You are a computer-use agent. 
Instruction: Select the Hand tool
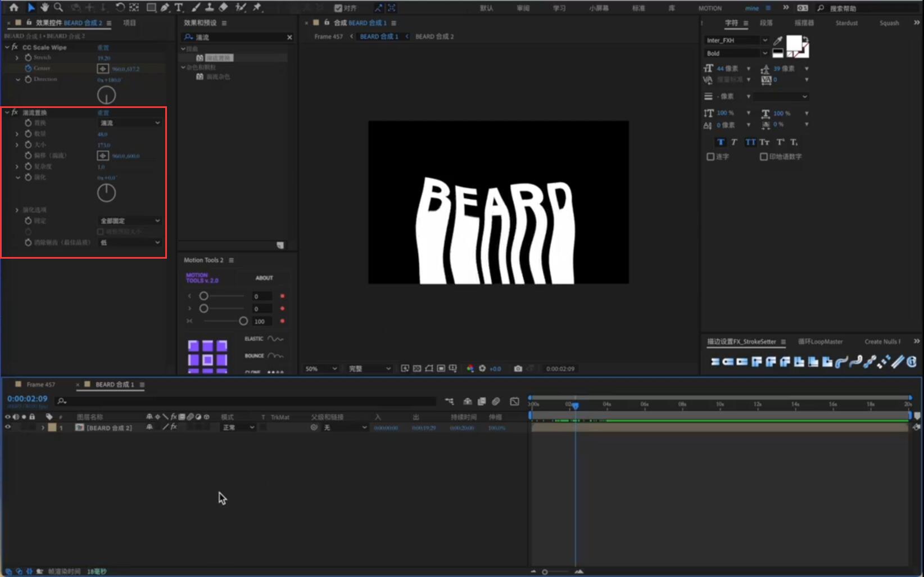coord(44,8)
